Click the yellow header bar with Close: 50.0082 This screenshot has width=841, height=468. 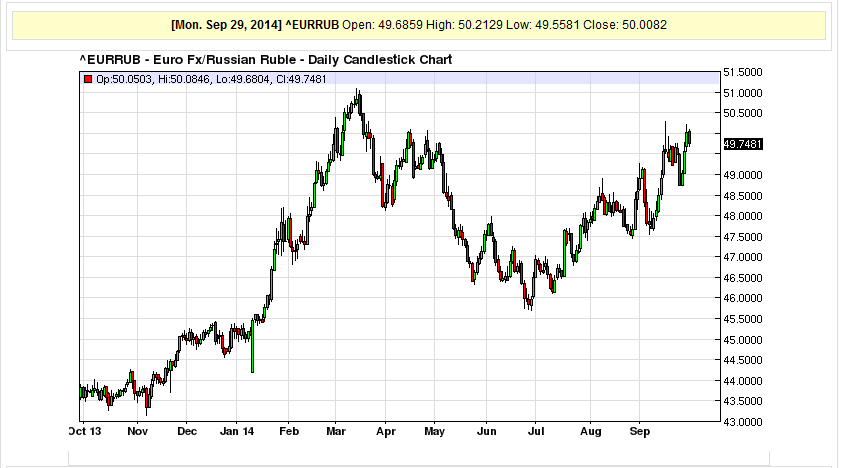point(420,24)
